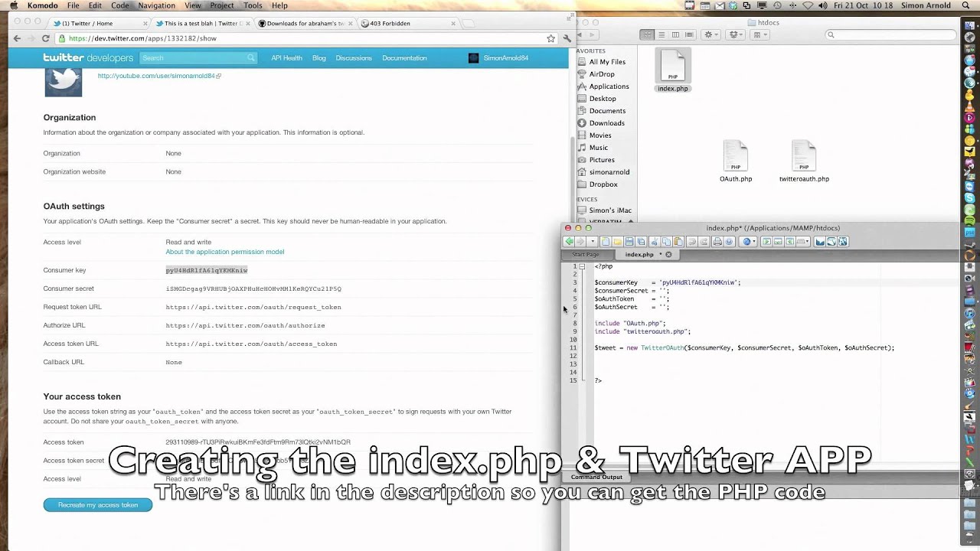Image resolution: width=980 pixels, height=551 pixels.
Task: Open Applications in Finder sidebar
Action: (x=609, y=86)
